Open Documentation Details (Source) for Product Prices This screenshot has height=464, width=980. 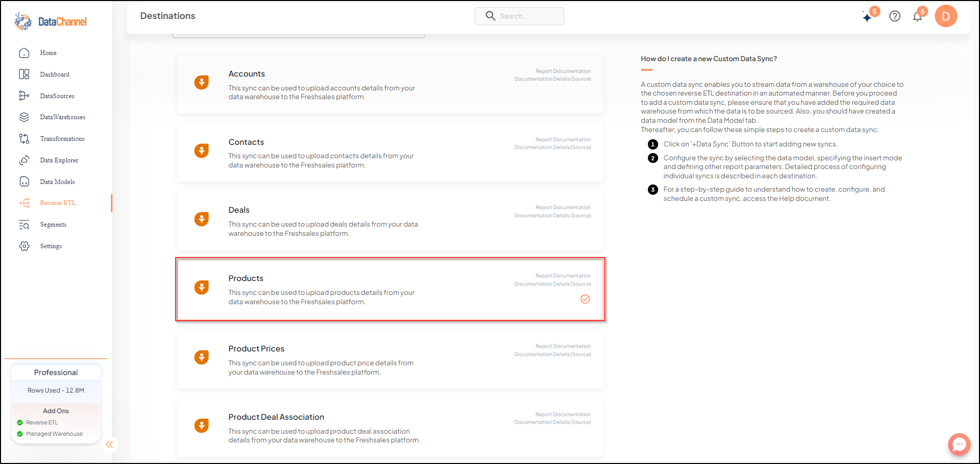pyautogui.click(x=553, y=355)
